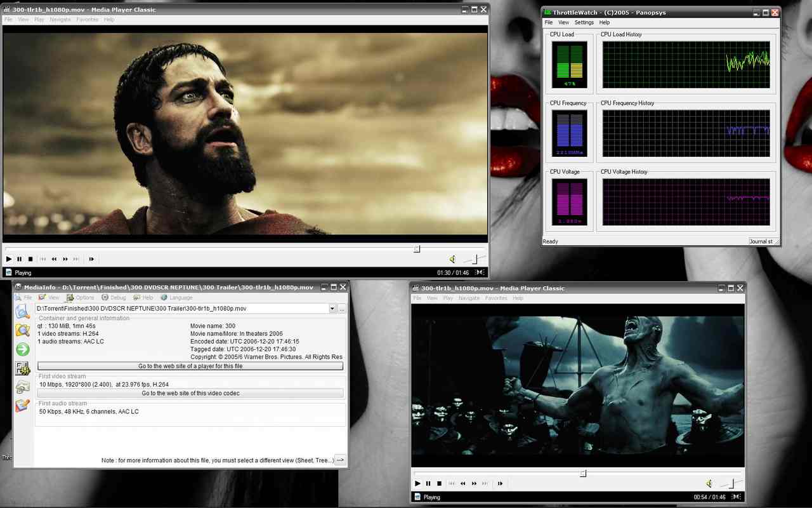Screen dimensions: 812x508
Task: Click the rewind button in the 00:54 player
Action: 463,484
